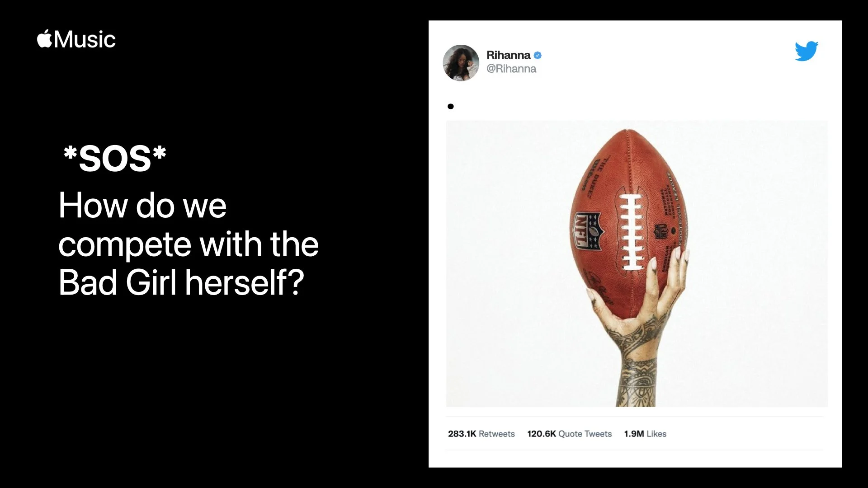The height and width of the screenshot is (488, 868).
Task: Click Rihanna's verified blue checkmark badge
Action: (x=538, y=55)
